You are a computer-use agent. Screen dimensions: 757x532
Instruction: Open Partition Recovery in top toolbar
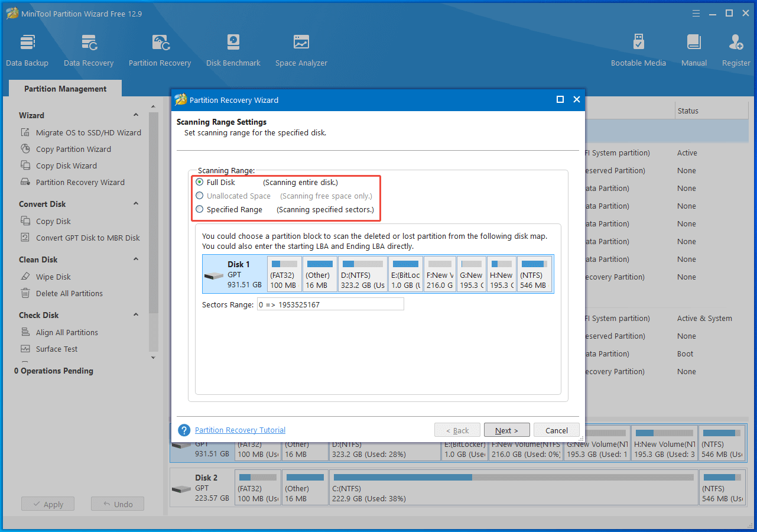tap(160, 50)
